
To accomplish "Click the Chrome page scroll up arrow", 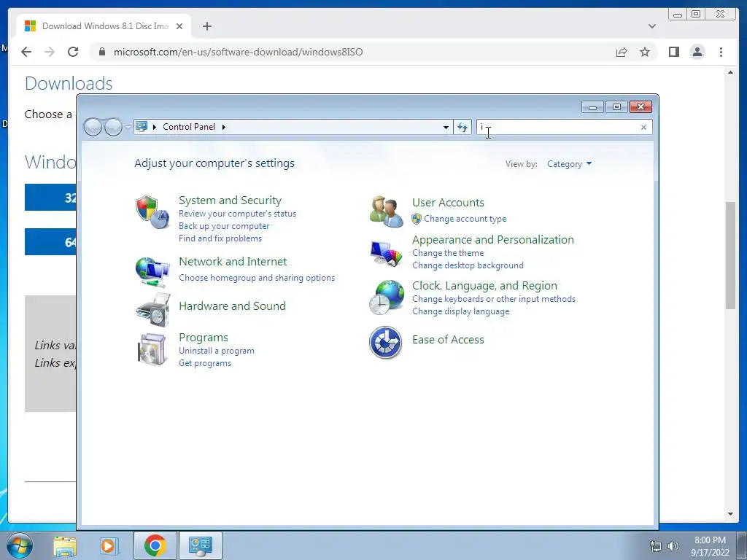I will pos(730,72).
